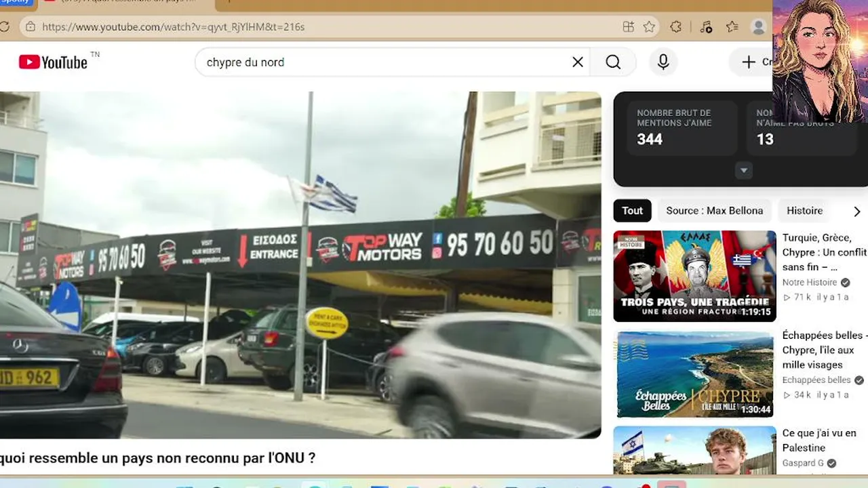Select the 'Source : Max Bellona' chip

(x=715, y=211)
